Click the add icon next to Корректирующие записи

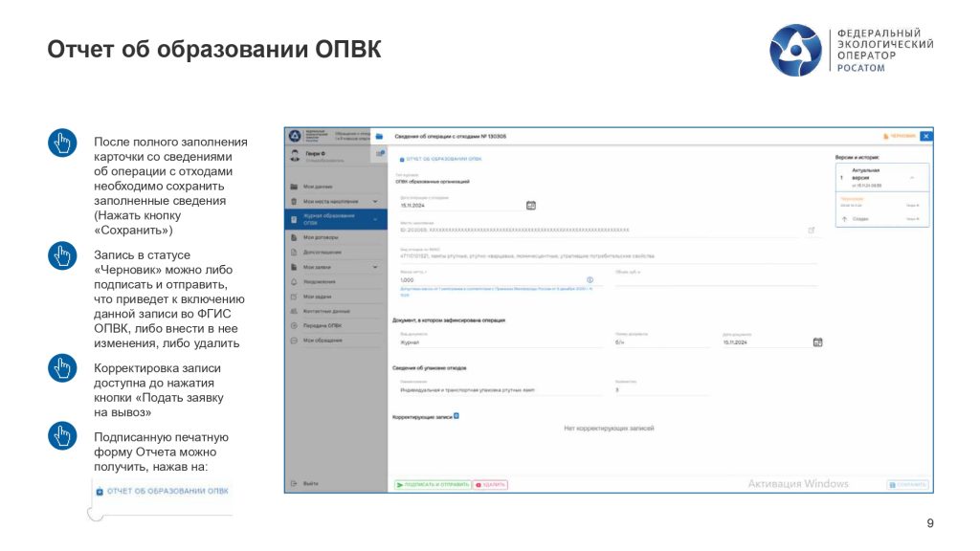coord(457,416)
